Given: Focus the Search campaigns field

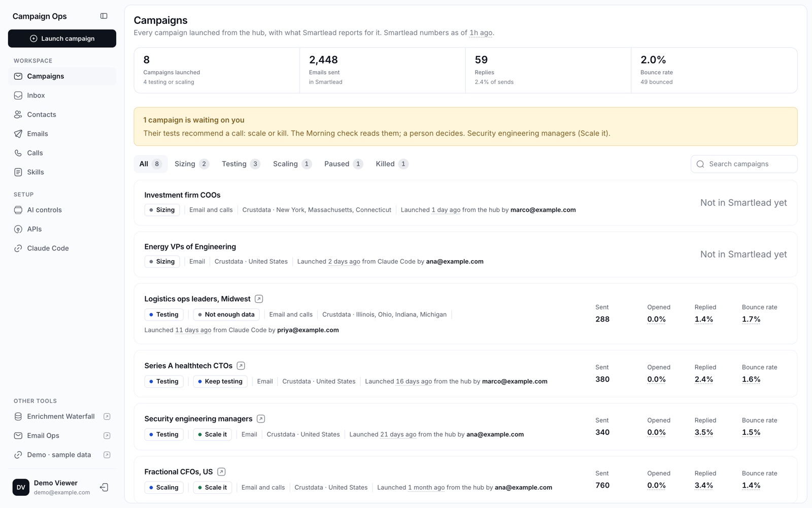Looking at the screenshot, I should pos(744,164).
